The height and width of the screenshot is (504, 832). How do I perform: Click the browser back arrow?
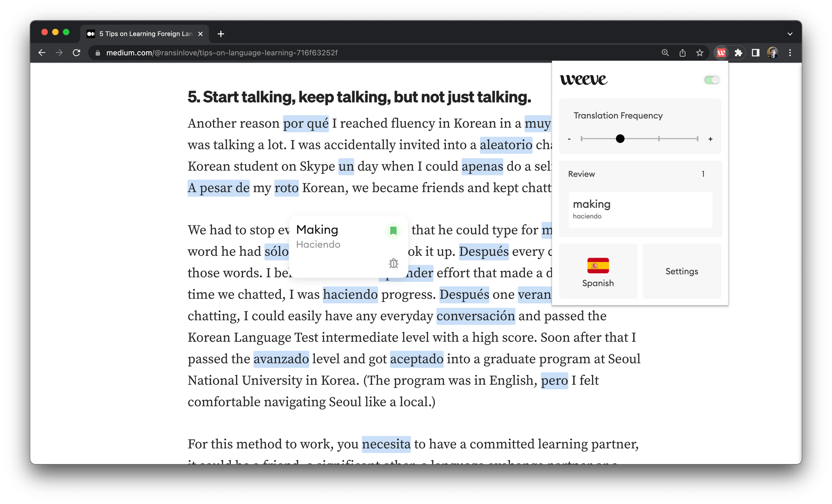42,52
